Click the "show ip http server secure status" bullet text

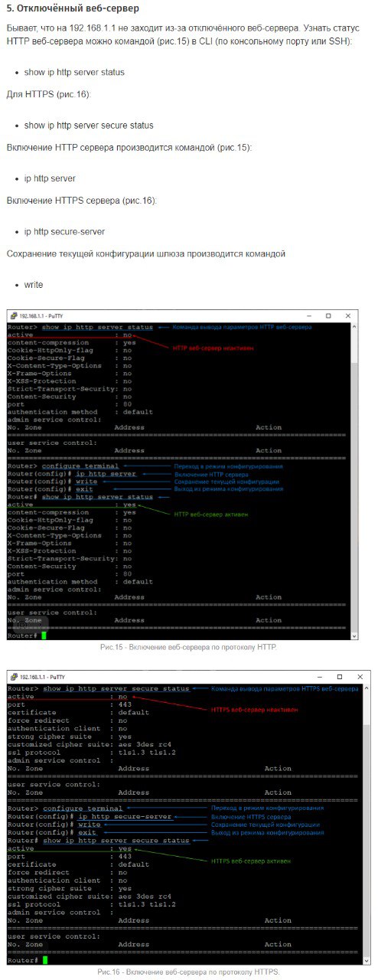click(x=89, y=125)
